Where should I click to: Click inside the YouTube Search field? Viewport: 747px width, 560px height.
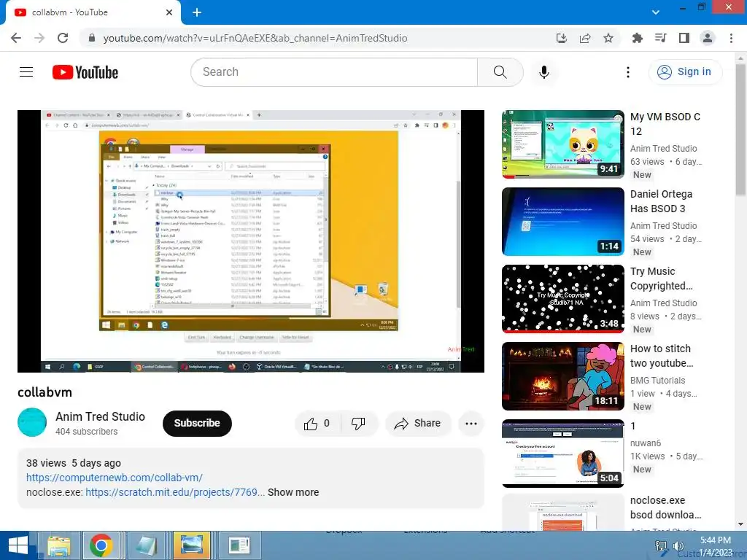(334, 72)
